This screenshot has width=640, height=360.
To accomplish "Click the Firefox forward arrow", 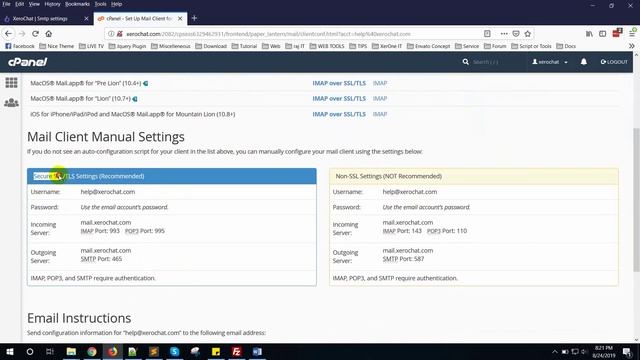I will [x=22, y=33].
